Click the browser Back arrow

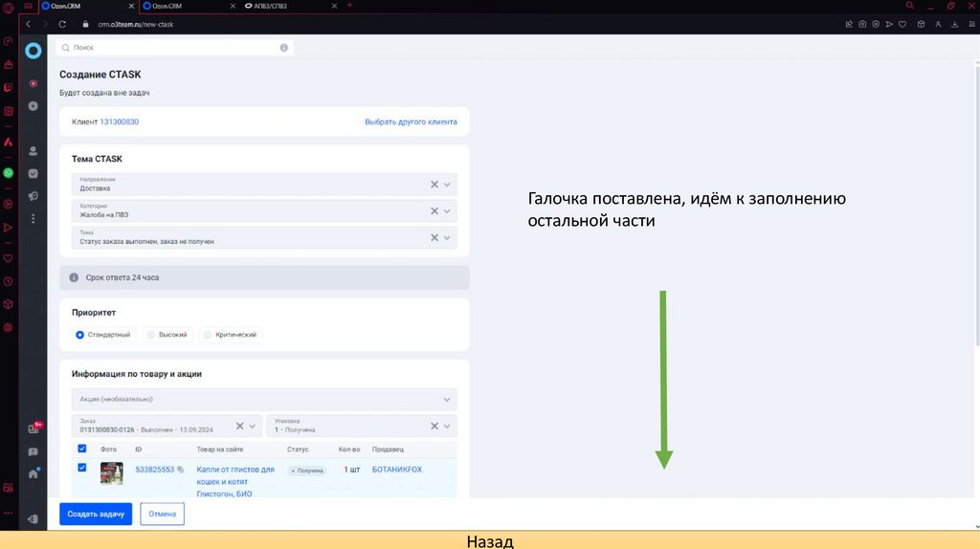click(x=28, y=24)
